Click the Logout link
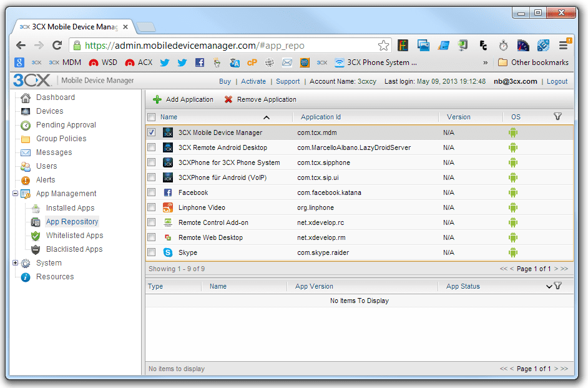588x388 pixels. coord(557,81)
